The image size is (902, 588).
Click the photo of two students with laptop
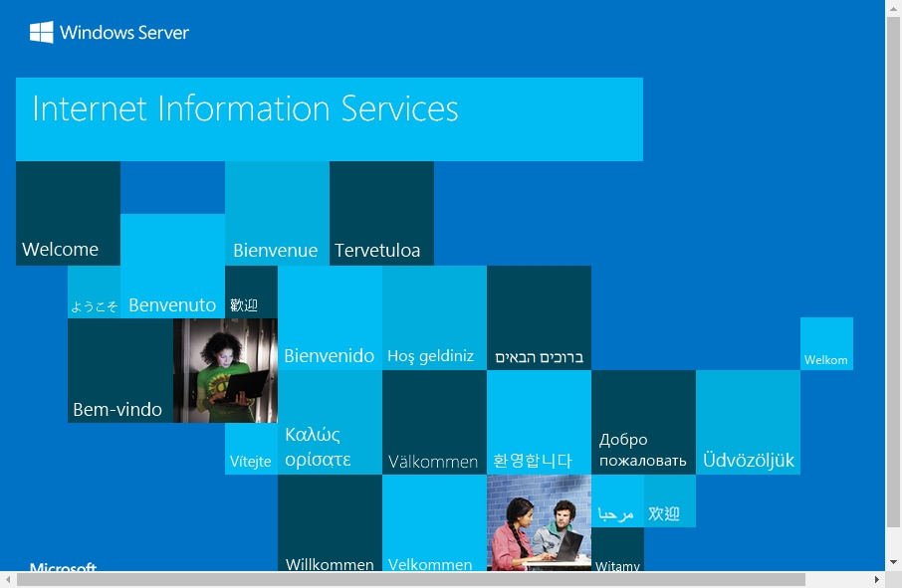click(x=539, y=523)
